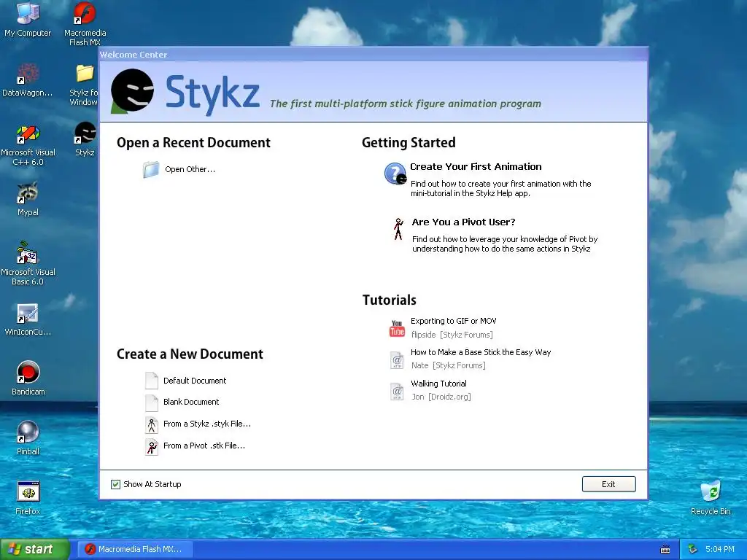Open the Create Your First Animation link
Viewport: 747px width, 560px height.
[476, 167]
